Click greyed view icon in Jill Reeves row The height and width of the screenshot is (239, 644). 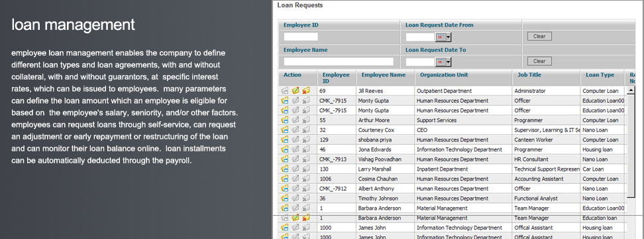pos(285,90)
